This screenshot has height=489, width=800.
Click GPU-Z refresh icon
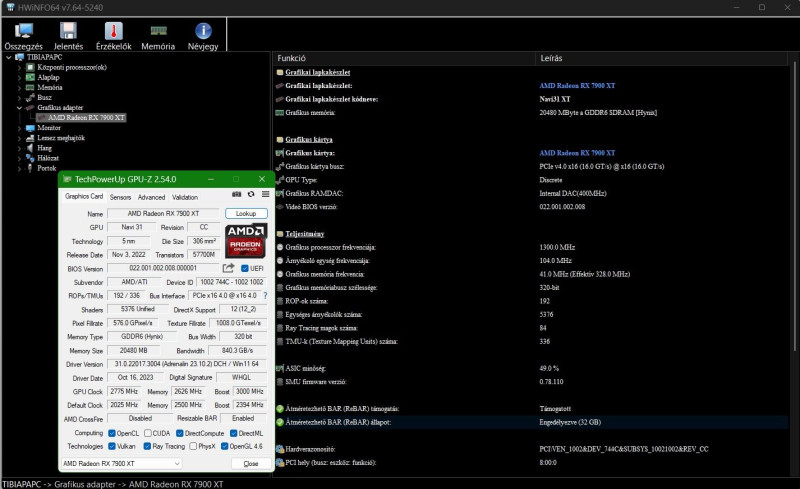click(251, 194)
